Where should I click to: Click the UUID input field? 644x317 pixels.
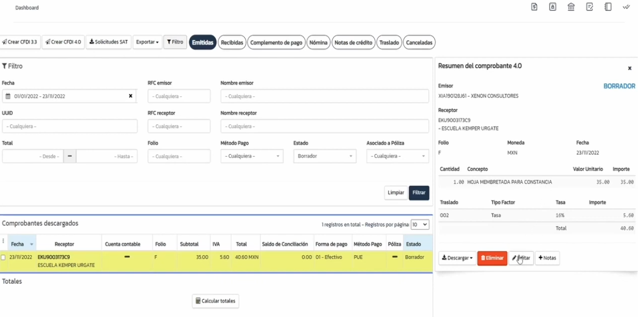69,126
